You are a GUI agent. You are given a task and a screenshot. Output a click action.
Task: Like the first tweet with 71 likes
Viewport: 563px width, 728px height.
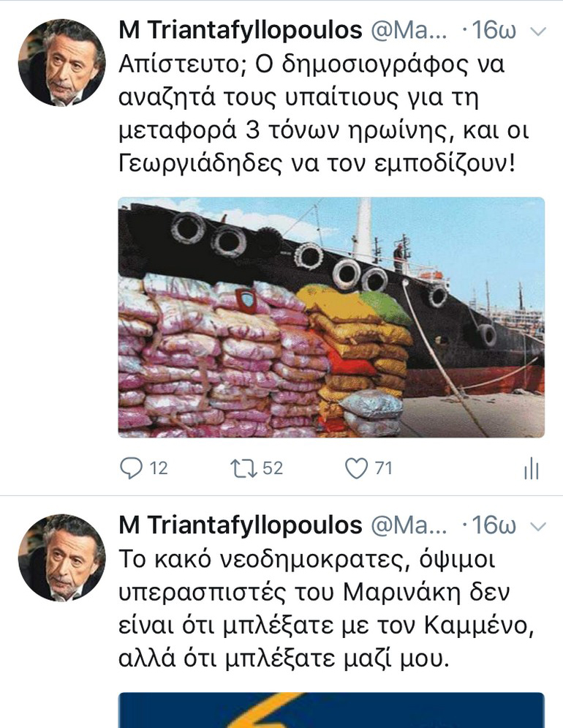357,468
